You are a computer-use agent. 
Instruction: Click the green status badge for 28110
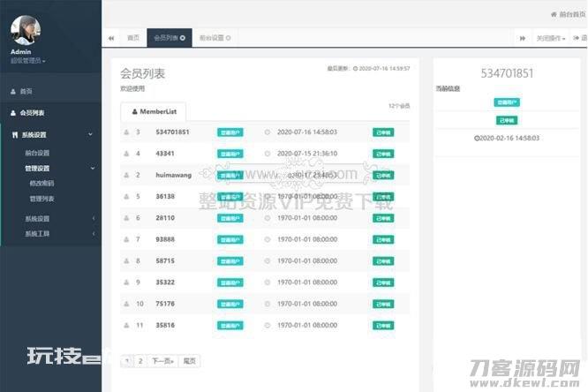383,218
